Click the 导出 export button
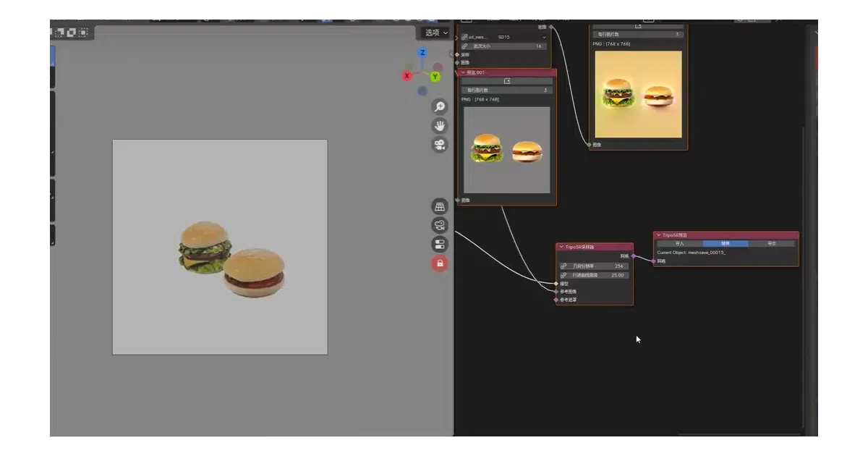This screenshot has height=456, width=868. (x=772, y=244)
